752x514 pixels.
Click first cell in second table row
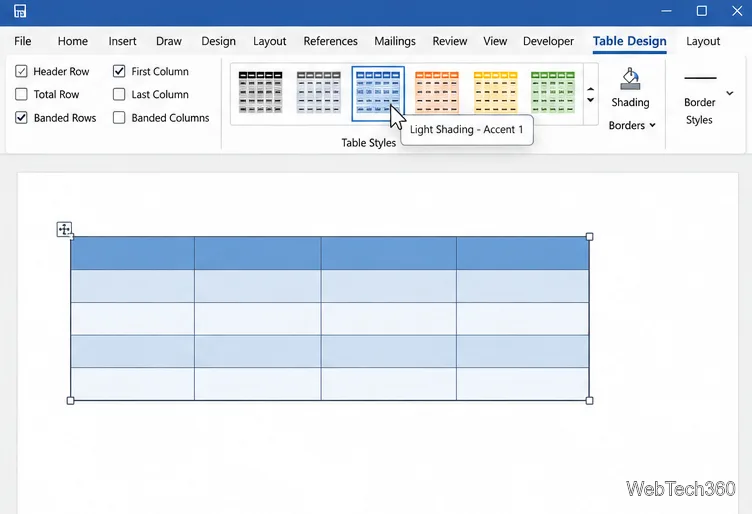[132, 286]
